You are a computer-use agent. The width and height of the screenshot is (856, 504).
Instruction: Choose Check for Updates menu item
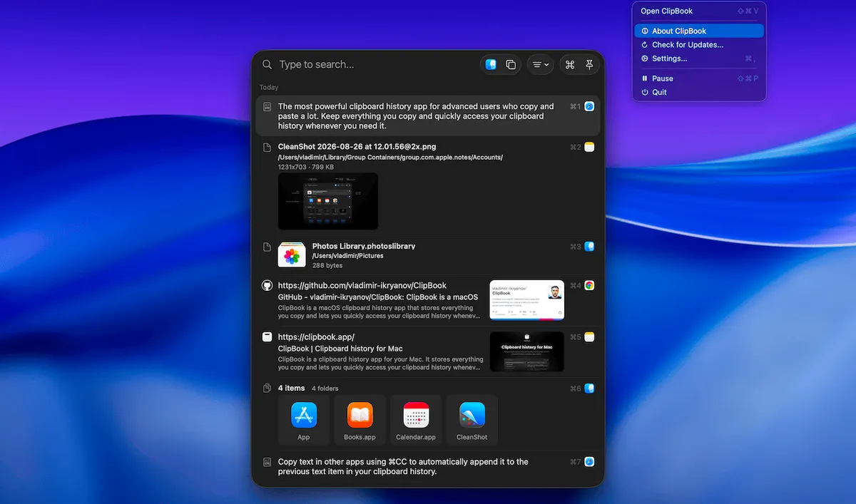tap(699, 45)
